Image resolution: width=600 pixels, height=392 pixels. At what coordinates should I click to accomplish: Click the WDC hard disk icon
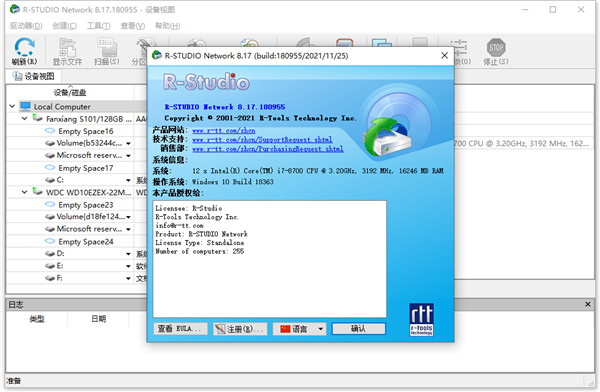(38, 191)
